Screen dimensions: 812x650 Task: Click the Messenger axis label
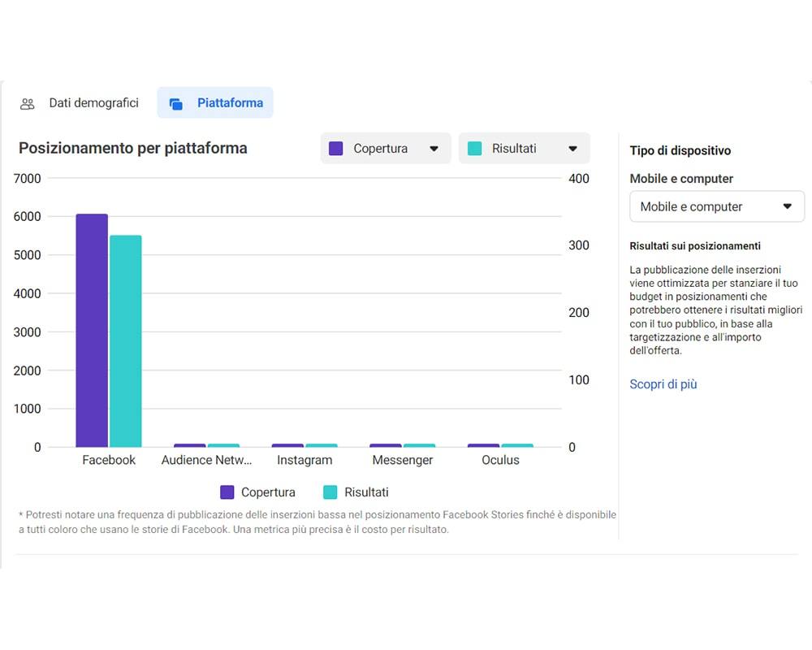pos(403,460)
